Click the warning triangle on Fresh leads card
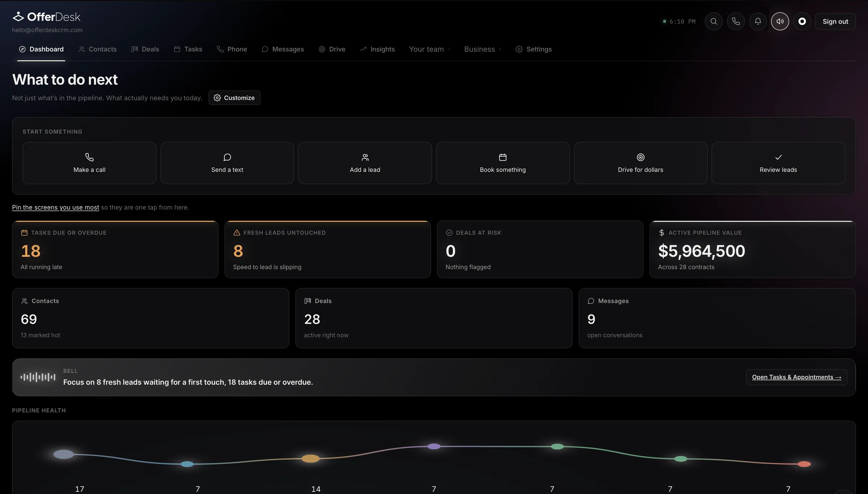868x494 pixels. (x=237, y=233)
